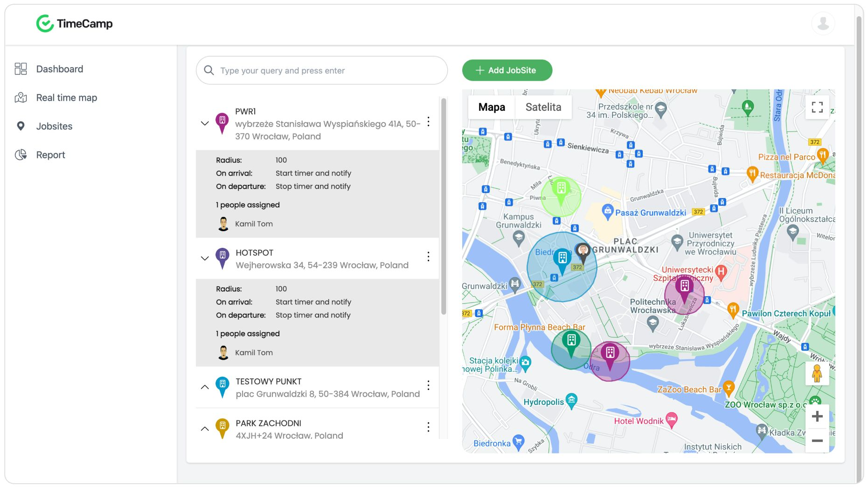Click the plac Grunwaldzki 8 address text
The width and height of the screenshot is (868, 487).
327,394
